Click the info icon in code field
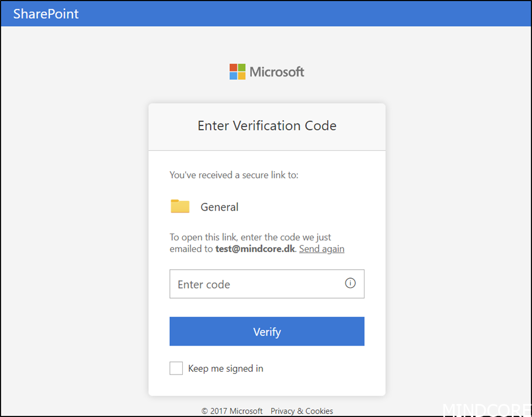This screenshot has width=532, height=417. coord(350,283)
